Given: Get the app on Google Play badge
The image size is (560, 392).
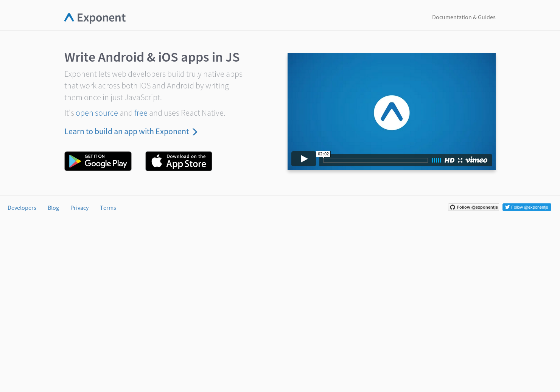Looking at the screenshot, I should click(98, 161).
